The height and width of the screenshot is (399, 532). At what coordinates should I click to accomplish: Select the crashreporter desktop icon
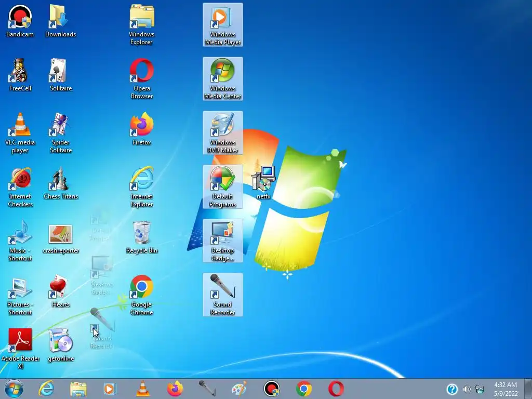(60, 239)
